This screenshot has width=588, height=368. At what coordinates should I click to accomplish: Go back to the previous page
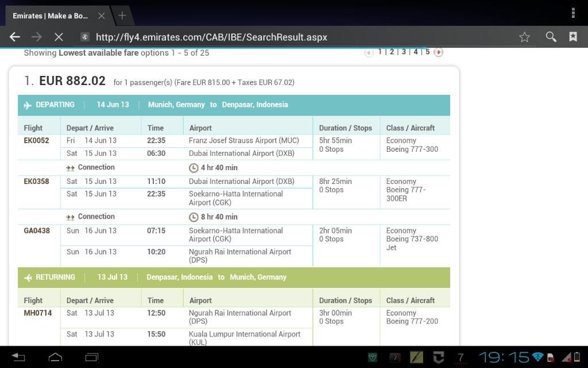tap(14, 37)
